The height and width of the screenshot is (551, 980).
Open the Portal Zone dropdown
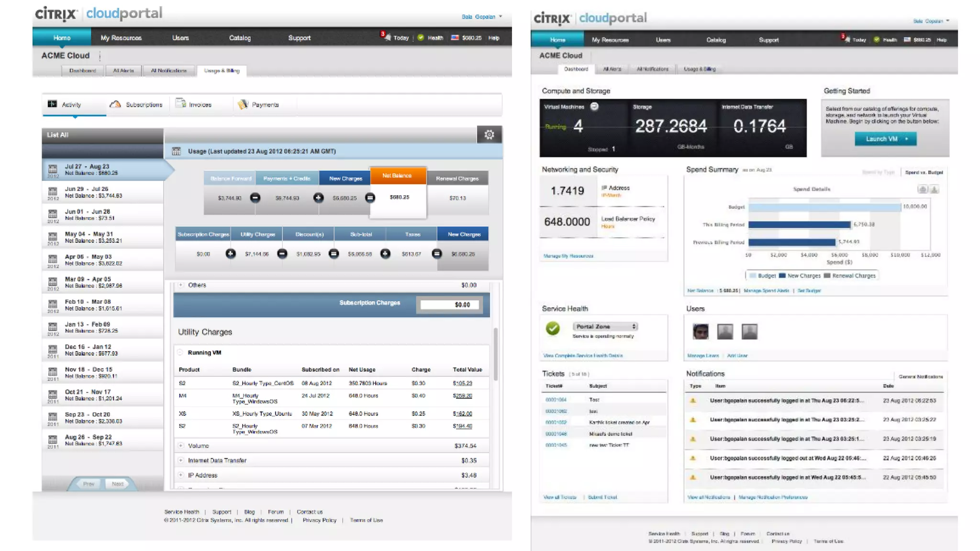(605, 326)
